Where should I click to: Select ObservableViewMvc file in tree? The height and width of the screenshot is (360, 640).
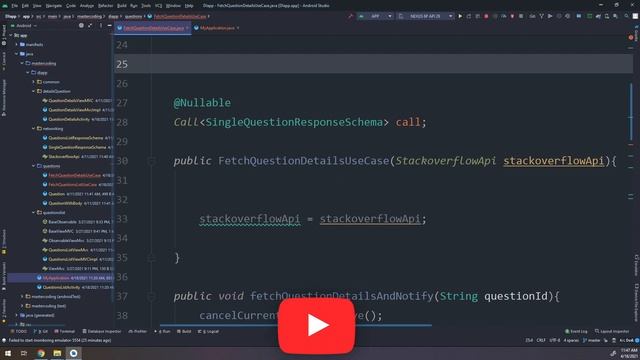66,241
